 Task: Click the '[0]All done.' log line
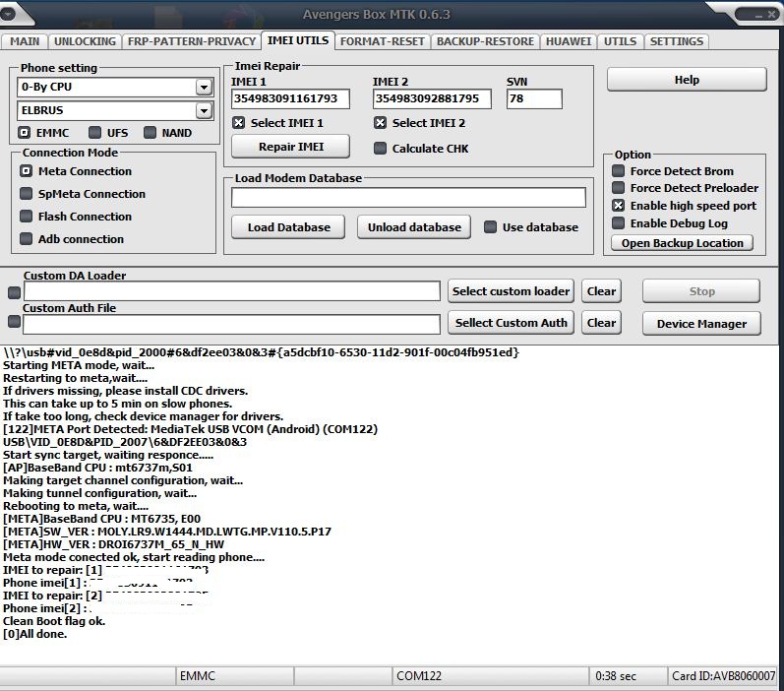tap(35, 634)
